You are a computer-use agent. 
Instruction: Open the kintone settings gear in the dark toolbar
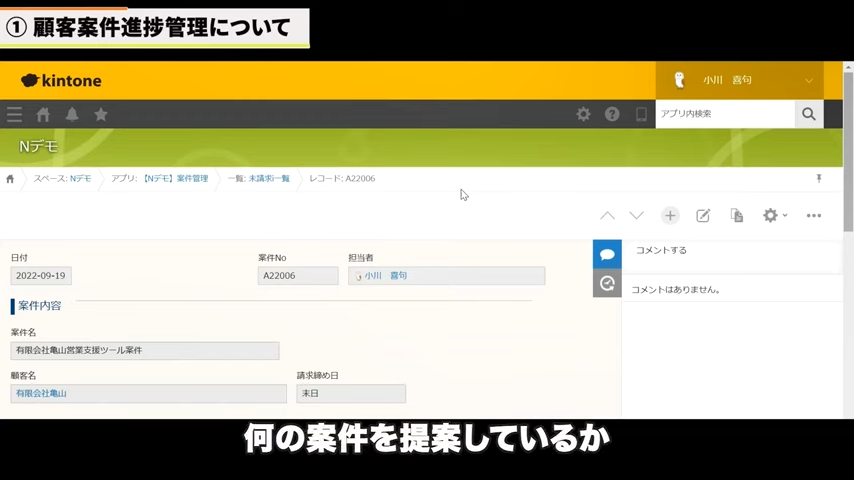pyautogui.click(x=583, y=114)
